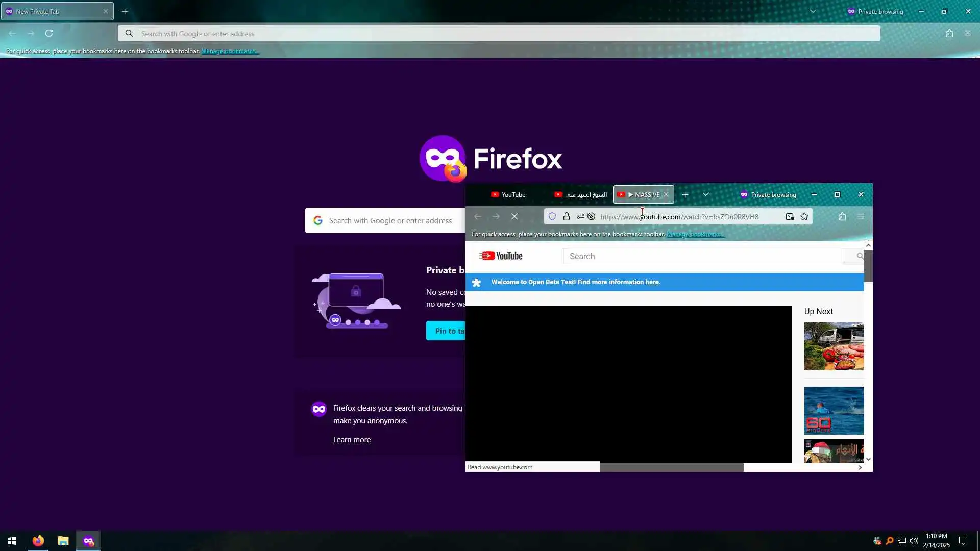The height and width of the screenshot is (551, 980).
Task: Open a new tab in the YouTube window
Action: pos(685,194)
